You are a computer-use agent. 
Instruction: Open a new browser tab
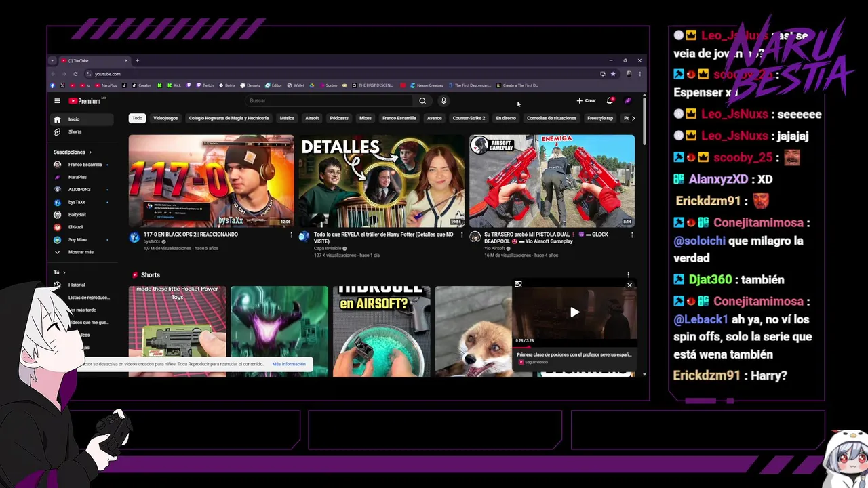[137, 60]
